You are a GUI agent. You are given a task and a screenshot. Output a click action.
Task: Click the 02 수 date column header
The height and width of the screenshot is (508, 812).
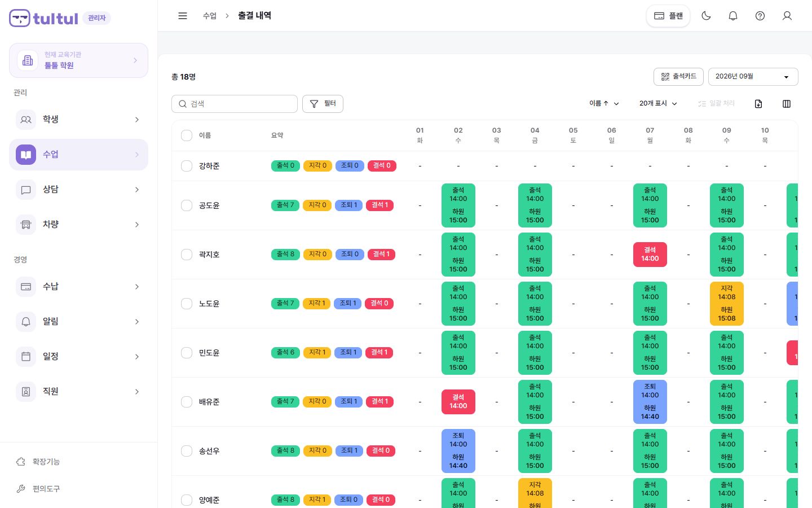coord(458,135)
